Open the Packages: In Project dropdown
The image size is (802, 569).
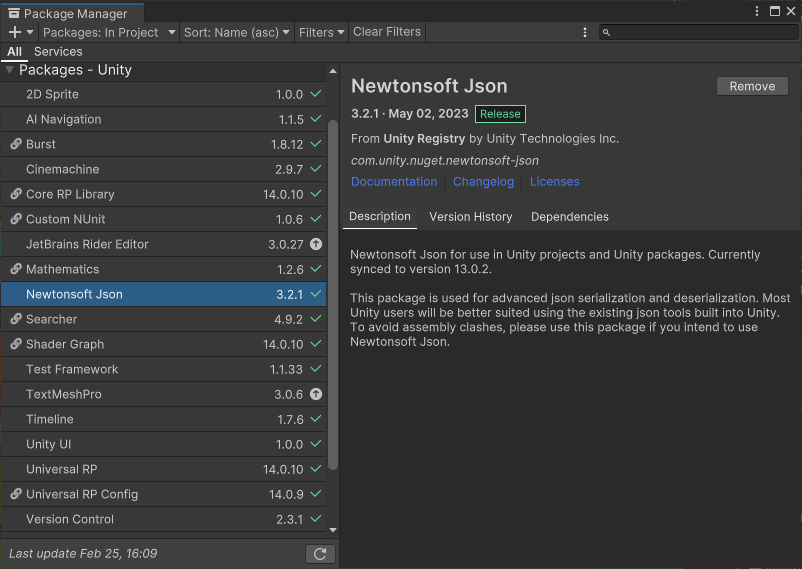pos(109,32)
